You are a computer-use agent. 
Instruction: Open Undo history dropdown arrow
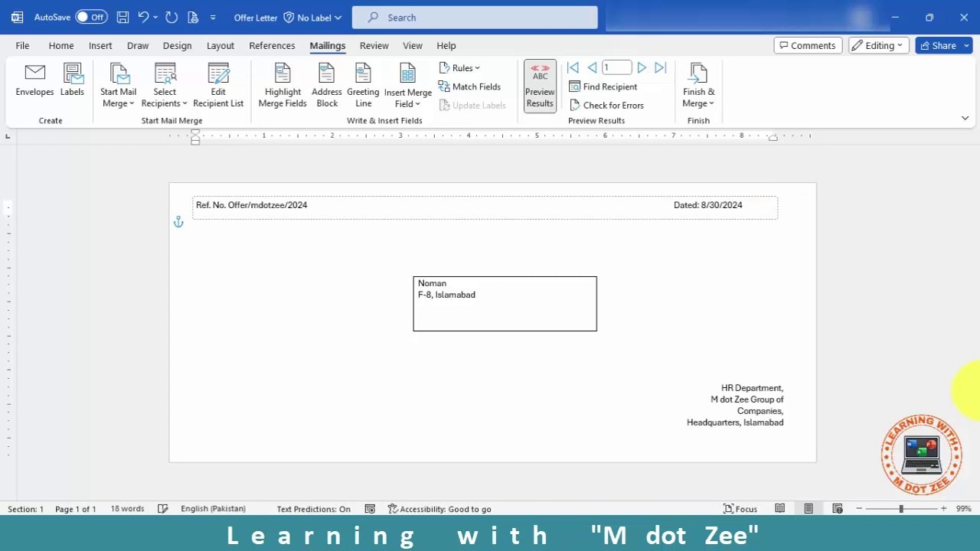pos(155,17)
